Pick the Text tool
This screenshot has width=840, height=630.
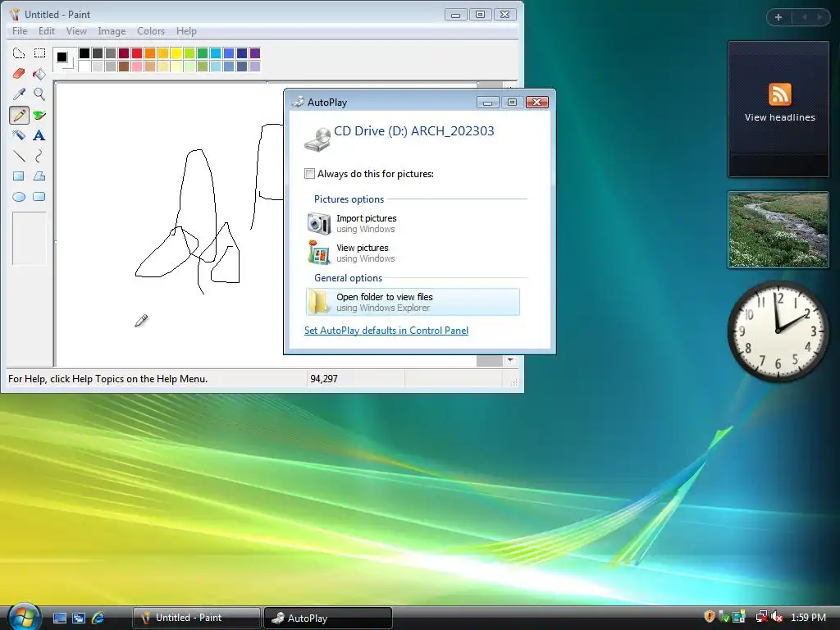click(39, 135)
